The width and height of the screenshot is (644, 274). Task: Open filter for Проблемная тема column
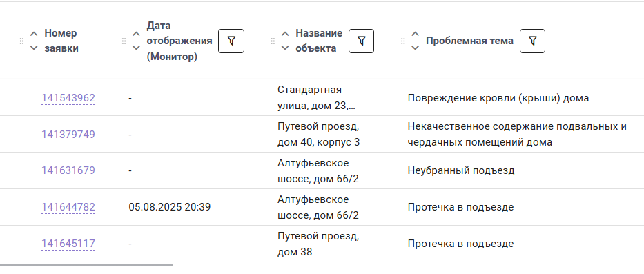[532, 41]
